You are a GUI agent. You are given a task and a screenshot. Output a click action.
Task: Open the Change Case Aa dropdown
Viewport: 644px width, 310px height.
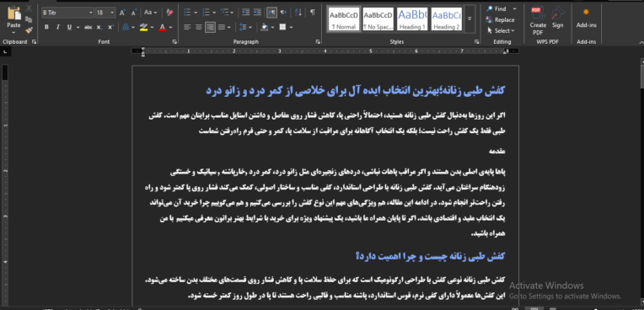(x=150, y=13)
